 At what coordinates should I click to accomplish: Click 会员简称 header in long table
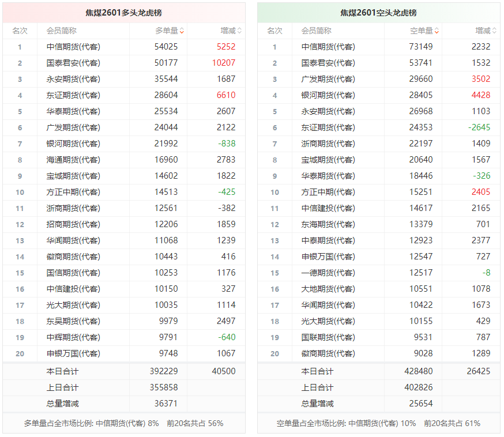pyautogui.click(x=61, y=31)
